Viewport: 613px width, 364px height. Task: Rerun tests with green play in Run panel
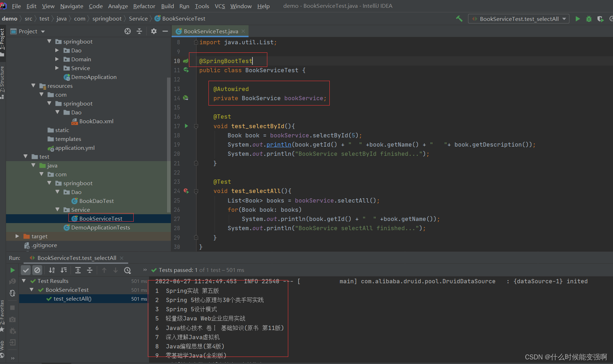pyautogui.click(x=12, y=270)
